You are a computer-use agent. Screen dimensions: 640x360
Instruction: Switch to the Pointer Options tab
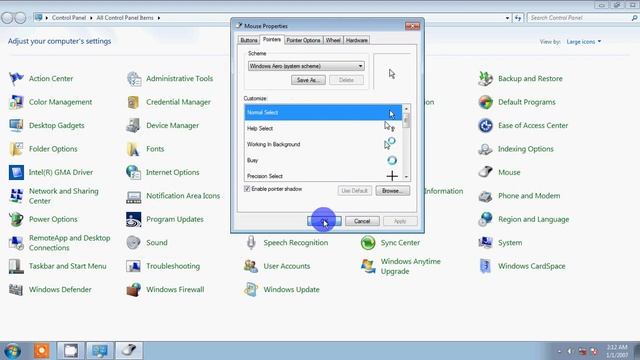point(303,40)
